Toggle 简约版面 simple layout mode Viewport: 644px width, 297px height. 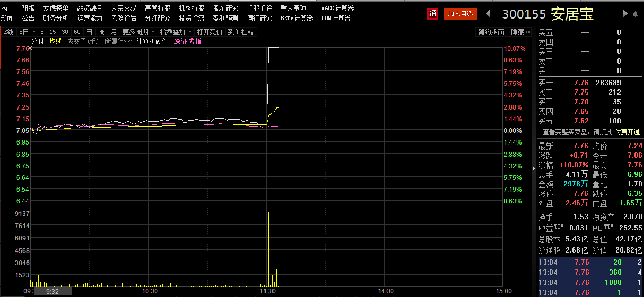[491, 32]
